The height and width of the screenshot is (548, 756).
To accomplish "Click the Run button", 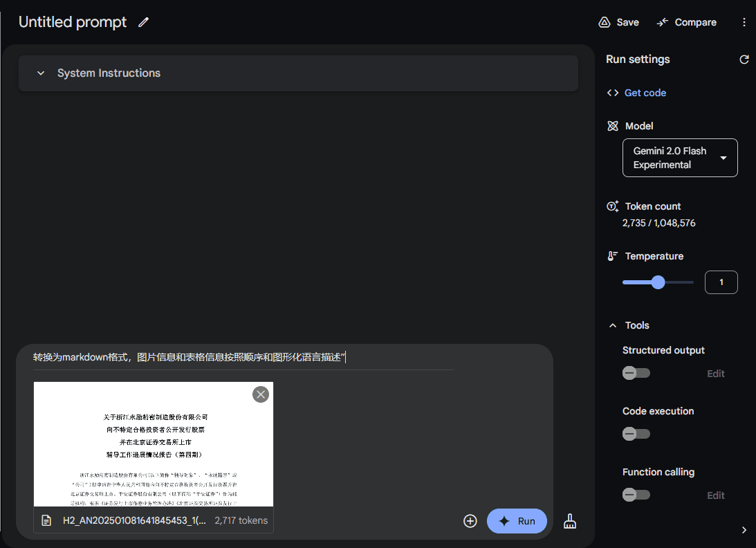I will coord(517,521).
